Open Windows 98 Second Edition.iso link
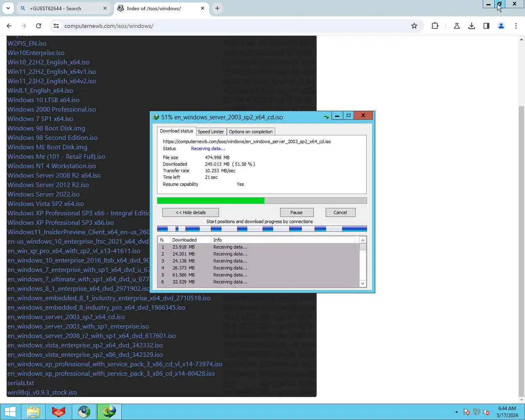This screenshot has height=420, width=525. coord(52,137)
